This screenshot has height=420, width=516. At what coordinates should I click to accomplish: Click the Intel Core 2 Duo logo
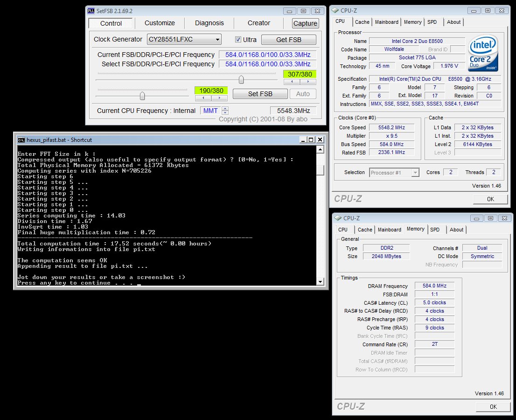[483, 54]
